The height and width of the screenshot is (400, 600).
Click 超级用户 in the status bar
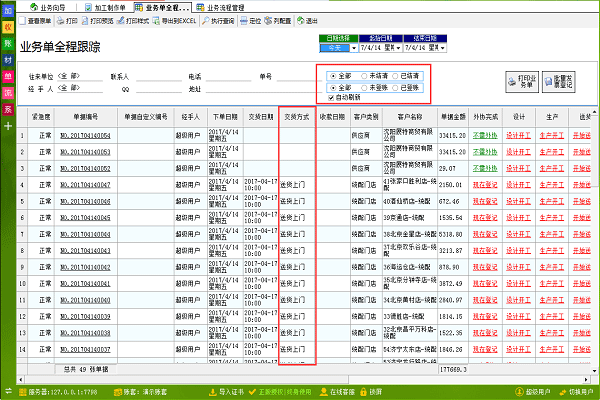pos(533,392)
